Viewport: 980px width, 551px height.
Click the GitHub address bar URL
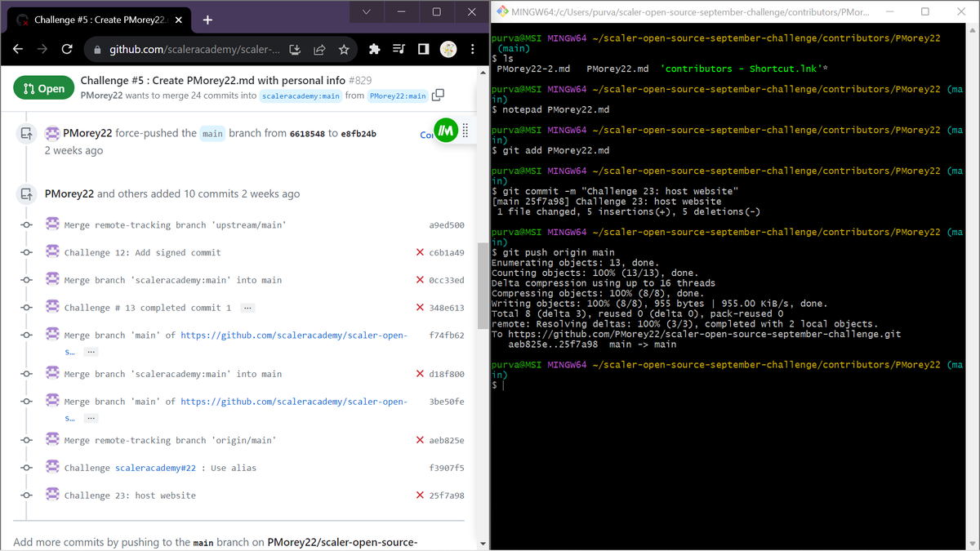point(194,50)
